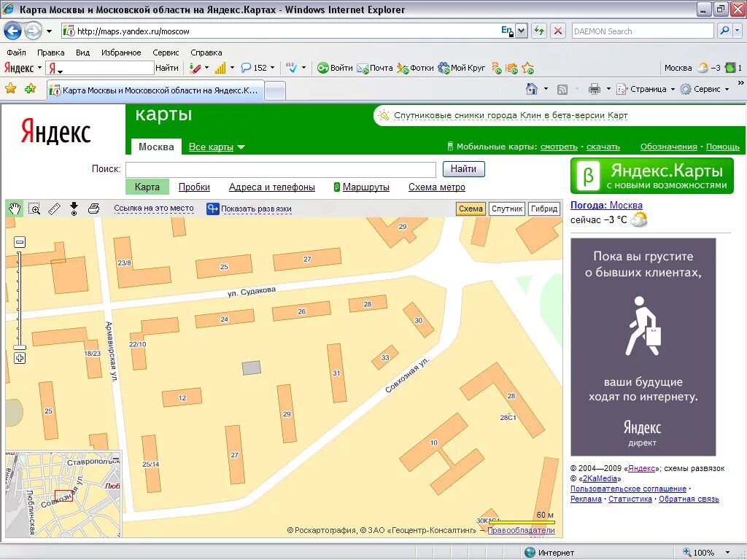Switch map to Спутник view
This screenshot has height=560, width=747.
point(507,209)
